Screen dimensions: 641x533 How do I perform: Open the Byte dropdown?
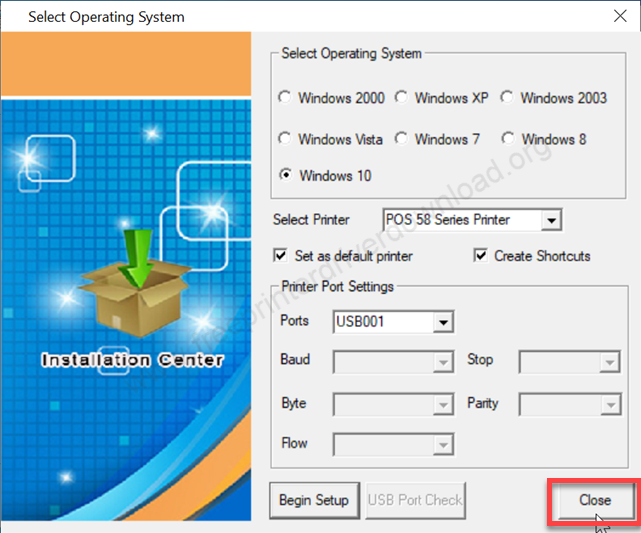coord(443,405)
